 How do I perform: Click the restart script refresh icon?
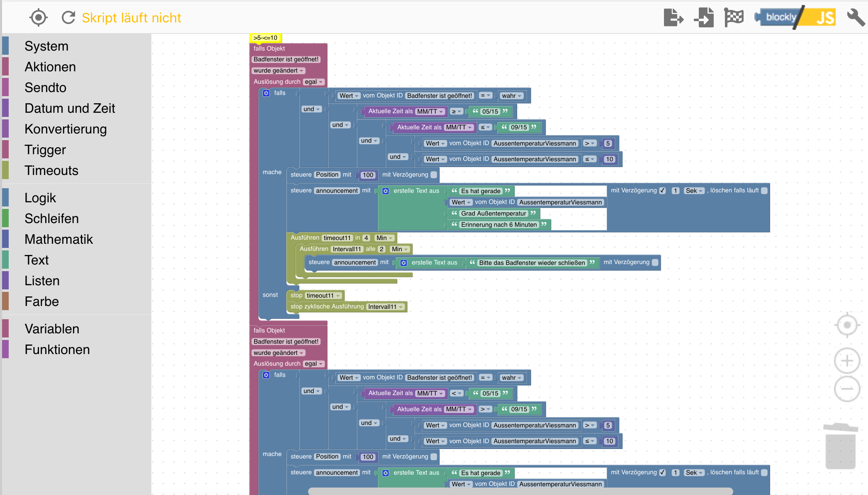point(68,17)
